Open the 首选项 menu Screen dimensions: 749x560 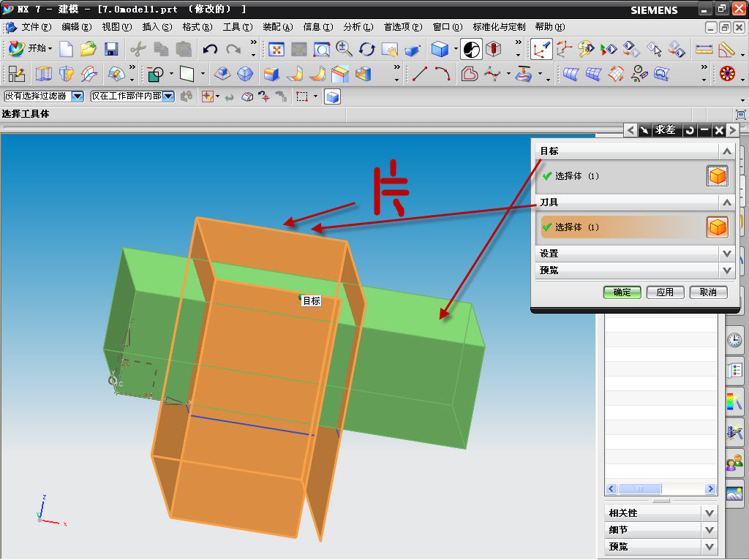(x=403, y=27)
